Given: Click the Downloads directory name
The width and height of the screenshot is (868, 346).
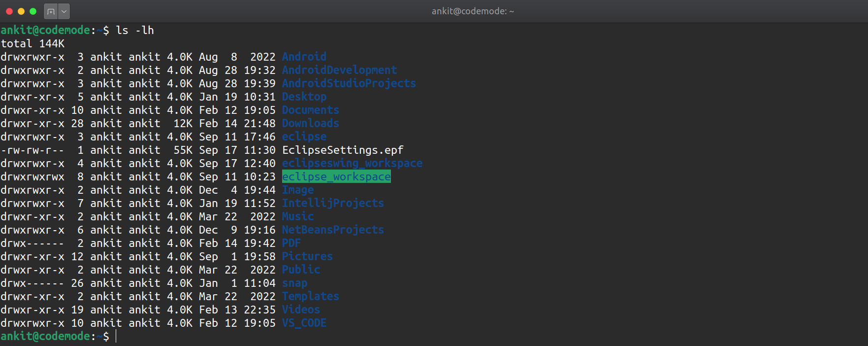Looking at the screenshot, I should [311, 123].
